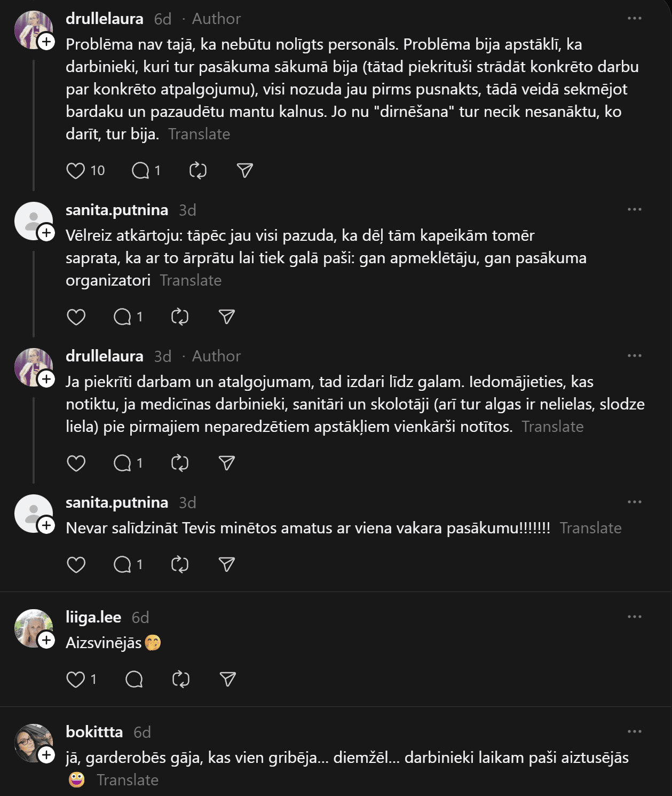The height and width of the screenshot is (796, 672).
Task: Reply to drullelaura's first comment
Action: tap(140, 171)
